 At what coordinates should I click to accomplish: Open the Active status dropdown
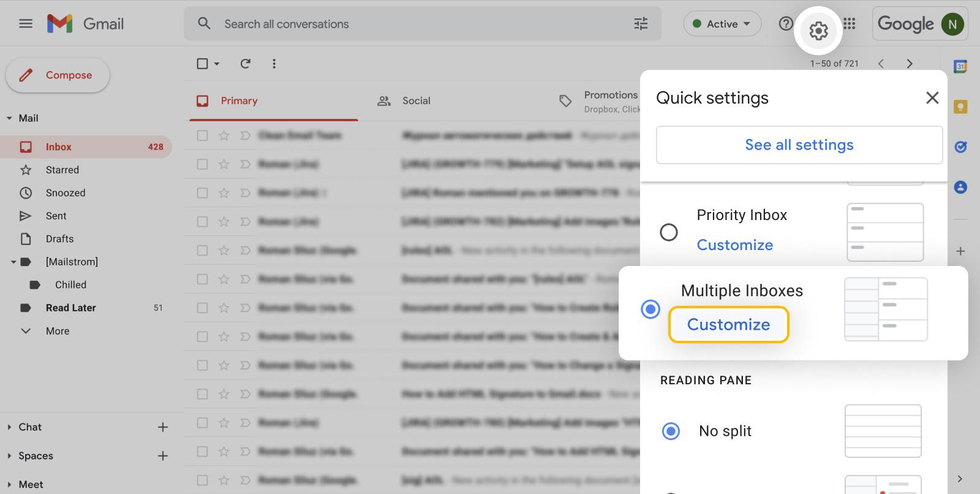coord(722,24)
